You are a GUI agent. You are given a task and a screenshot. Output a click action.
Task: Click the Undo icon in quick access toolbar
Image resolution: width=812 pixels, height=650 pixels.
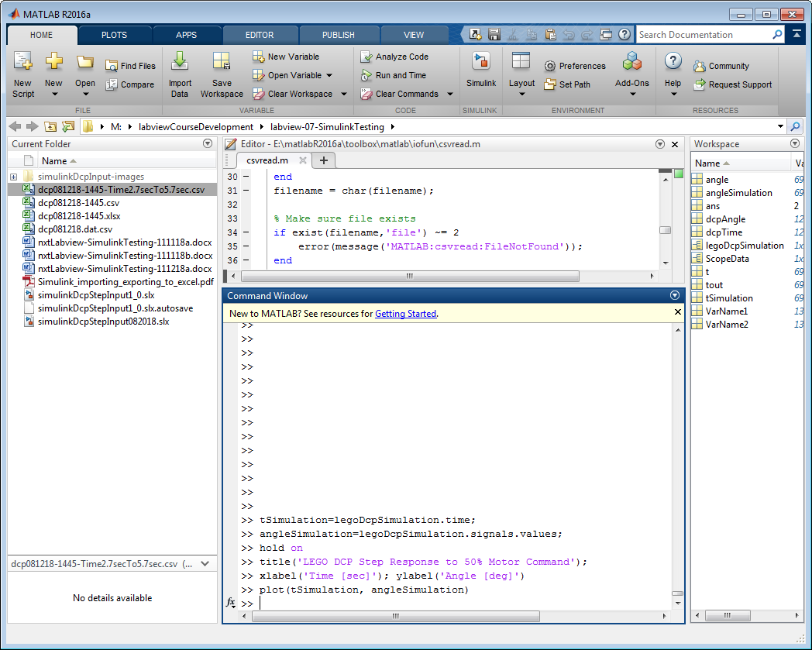(568, 35)
